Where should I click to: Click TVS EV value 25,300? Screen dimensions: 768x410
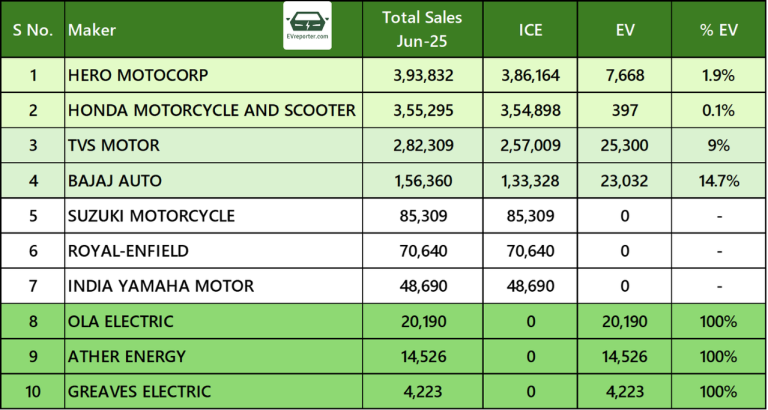[624, 146]
